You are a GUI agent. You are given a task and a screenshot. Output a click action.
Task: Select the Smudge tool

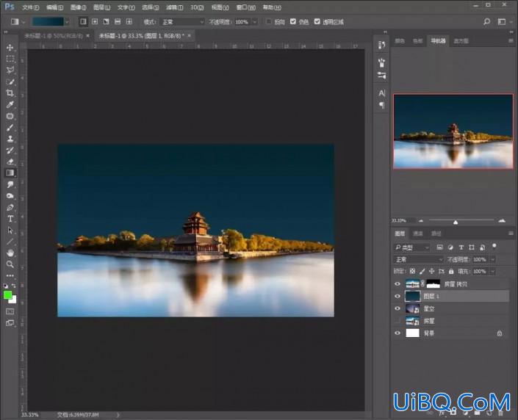pyautogui.click(x=10, y=184)
